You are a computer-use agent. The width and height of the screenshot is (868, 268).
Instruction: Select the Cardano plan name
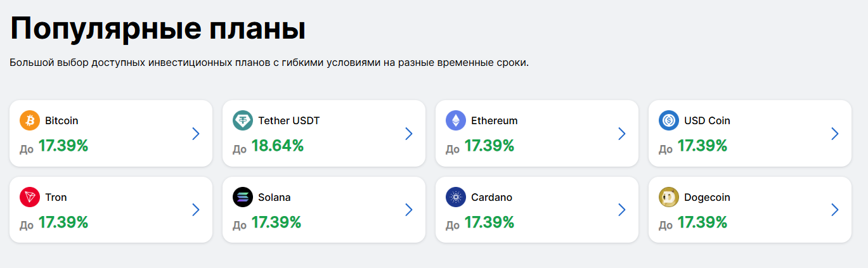[x=491, y=197]
